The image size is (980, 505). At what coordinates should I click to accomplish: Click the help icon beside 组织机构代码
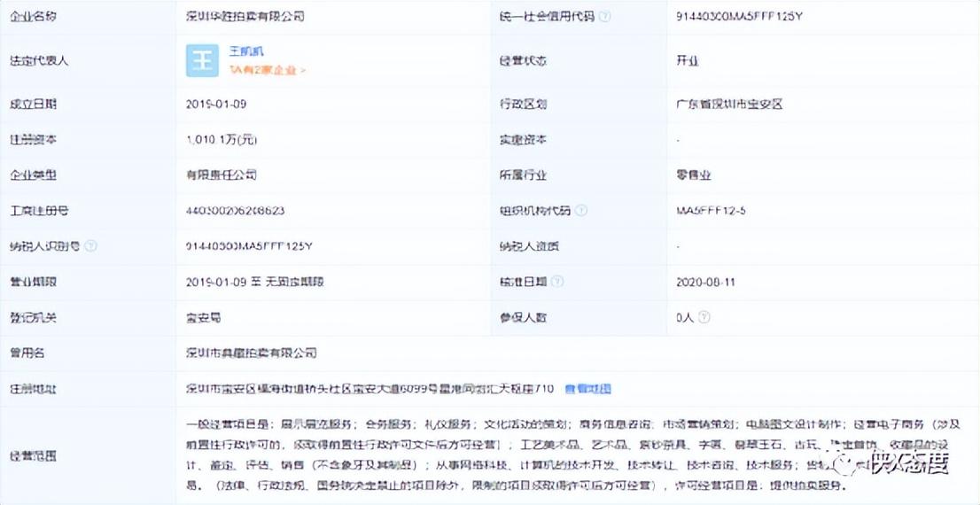(x=580, y=211)
